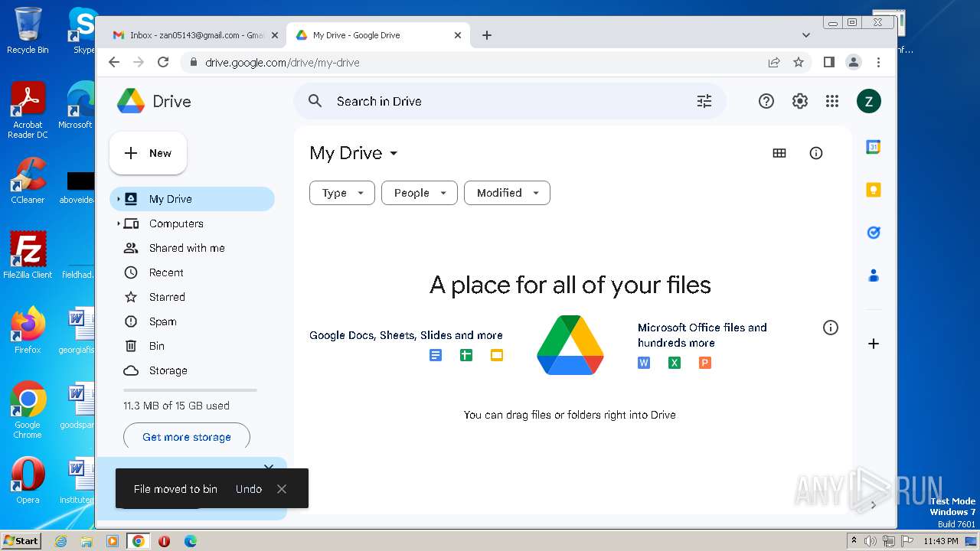Undo moving file to bin
Viewport: 980px width, 551px height.
[249, 489]
